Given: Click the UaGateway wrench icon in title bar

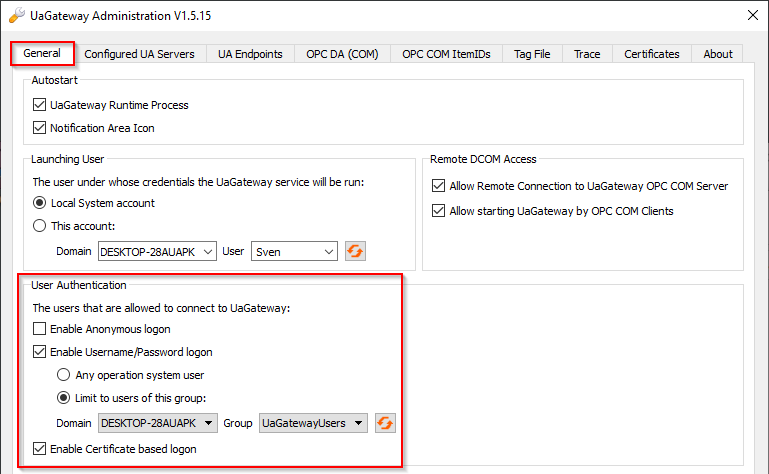Looking at the screenshot, I should click(x=17, y=15).
